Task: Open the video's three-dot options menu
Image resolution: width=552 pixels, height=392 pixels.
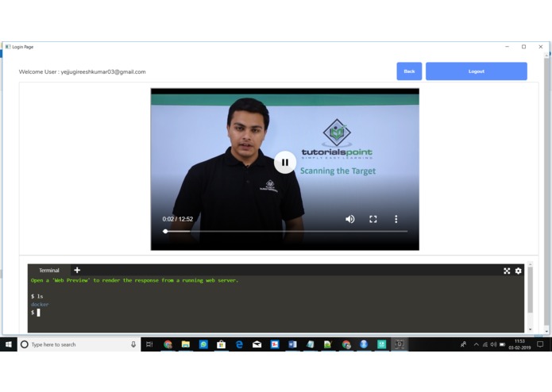Action: tap(396, 219)
